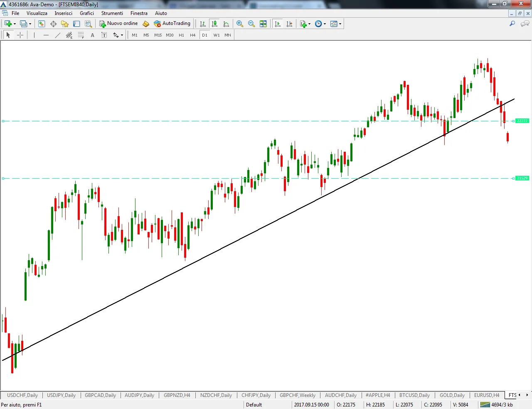Toggle the AutoTrading button

coord(172,24)
